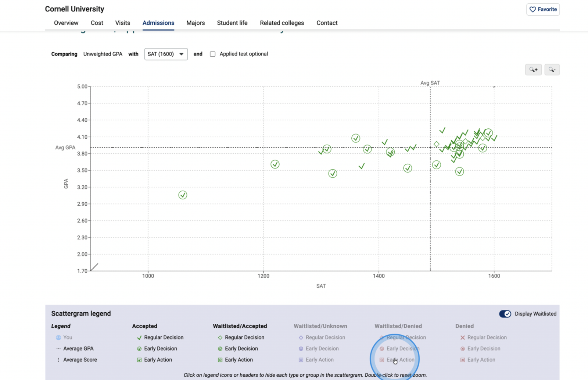The height and width of the screenshot is (380, 588).
Task: Toggle the Waitlisted/Unknown group header
Action: [320, 326]
